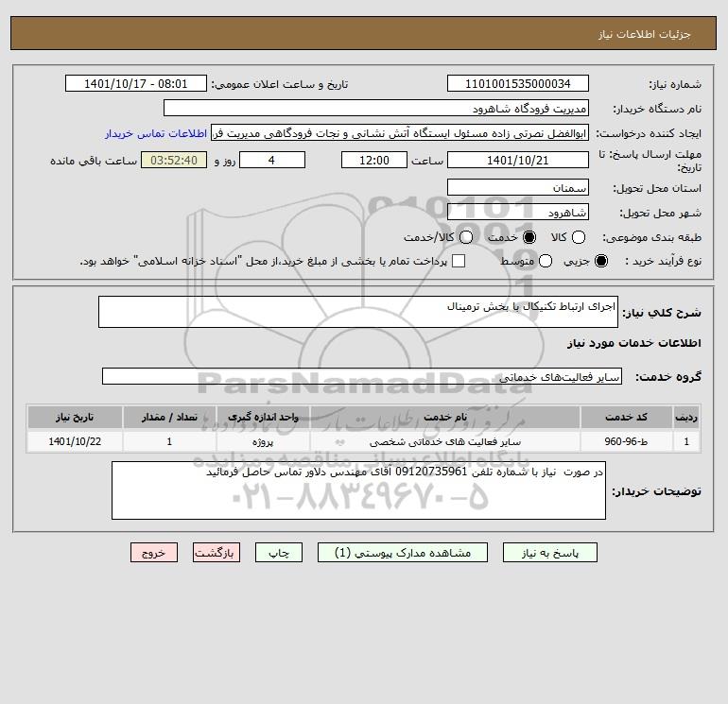This screenshot has width=728, height=704.
Task: Click the پاسخ به نیاز button
Action: (550, 553)
